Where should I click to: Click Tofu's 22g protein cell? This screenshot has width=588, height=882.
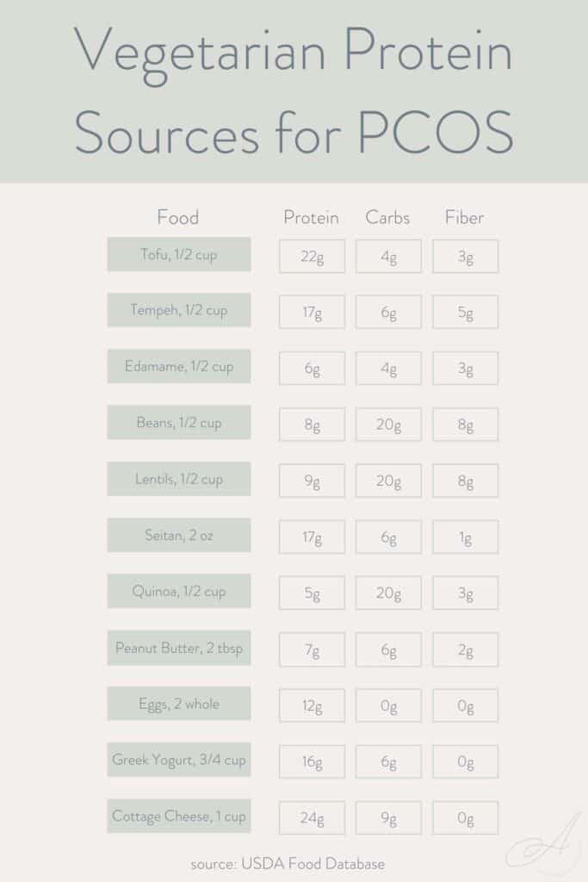tap(312, 257)
